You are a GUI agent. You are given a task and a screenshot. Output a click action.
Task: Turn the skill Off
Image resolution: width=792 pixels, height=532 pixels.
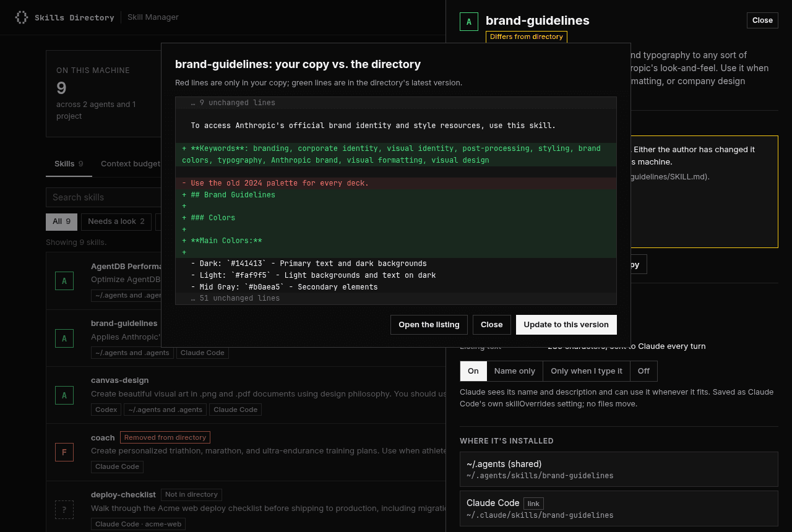(x=643, y=371)
